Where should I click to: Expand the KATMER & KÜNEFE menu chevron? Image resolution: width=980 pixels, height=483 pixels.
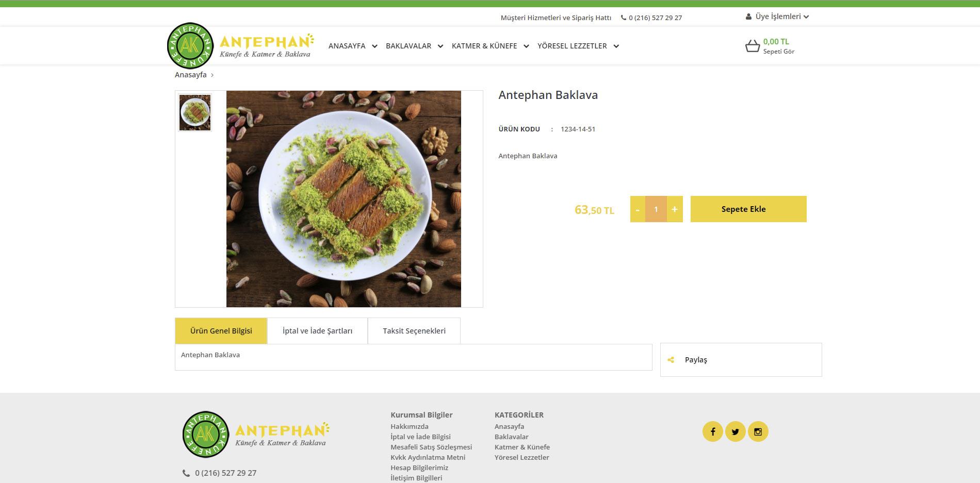point(526,46)
